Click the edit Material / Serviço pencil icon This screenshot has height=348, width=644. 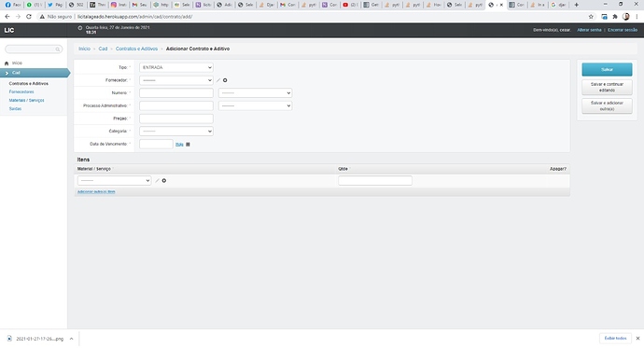[158, 181]
